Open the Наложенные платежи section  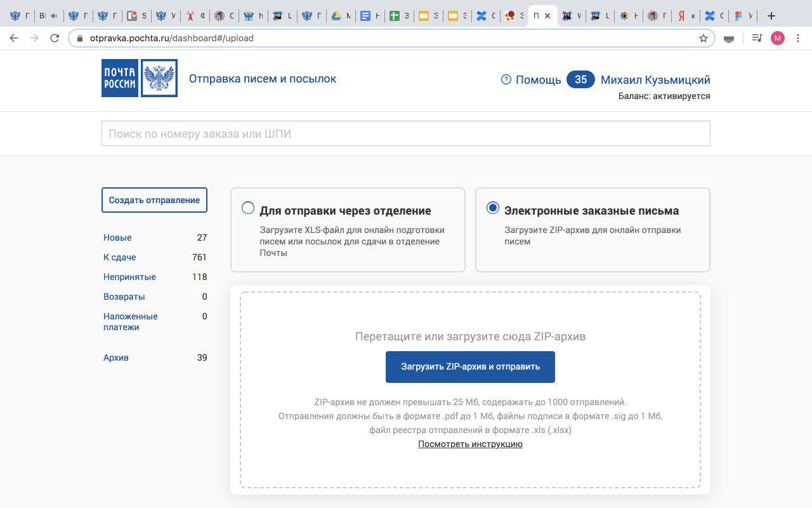pos(131,322)
